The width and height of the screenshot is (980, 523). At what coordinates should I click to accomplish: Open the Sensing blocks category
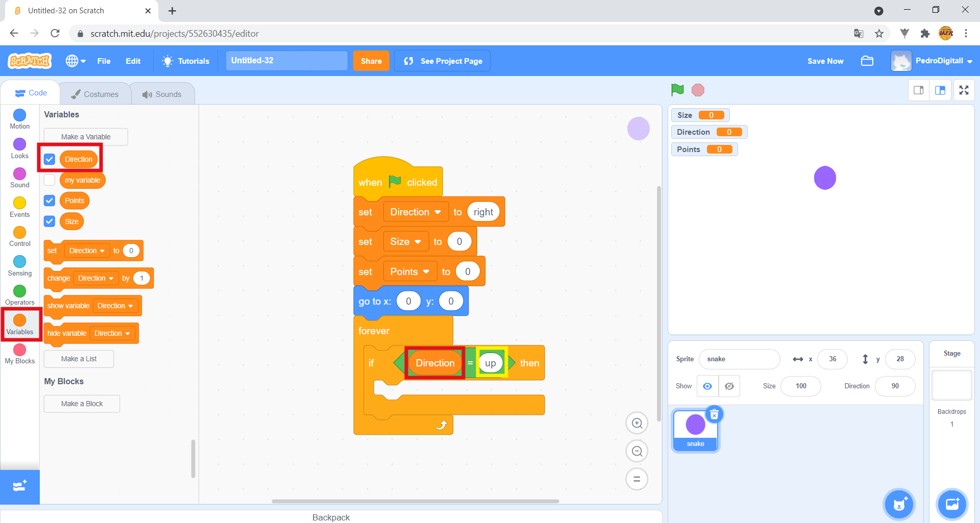[19, 266]
